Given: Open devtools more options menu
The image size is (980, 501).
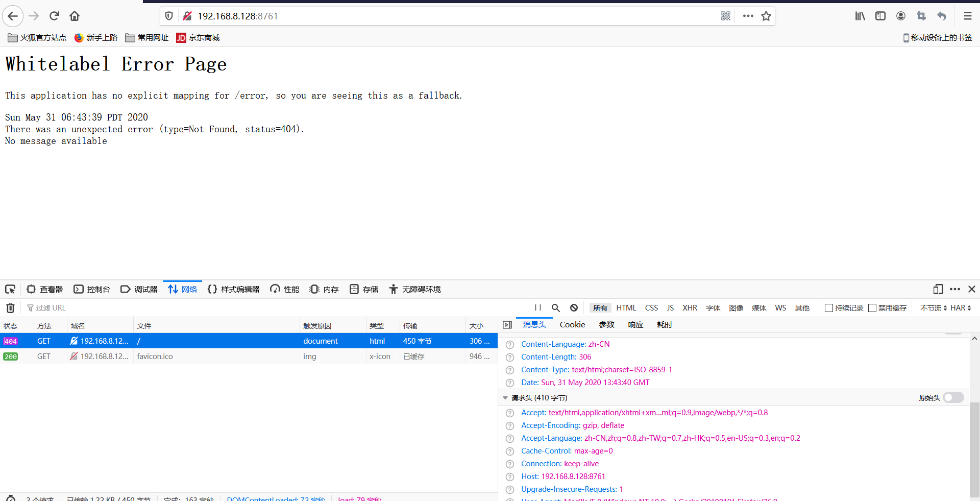Looking at the screenshot, I should click(955, 290).
